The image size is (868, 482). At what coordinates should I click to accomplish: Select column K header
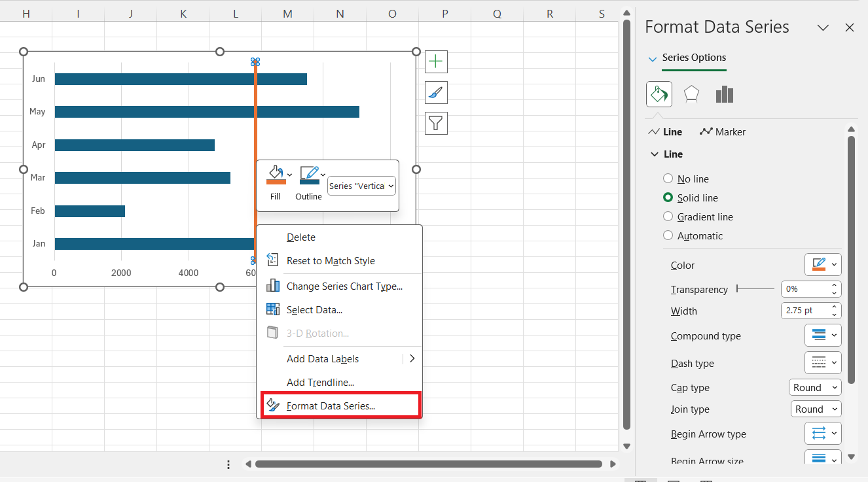click(183, 14)
